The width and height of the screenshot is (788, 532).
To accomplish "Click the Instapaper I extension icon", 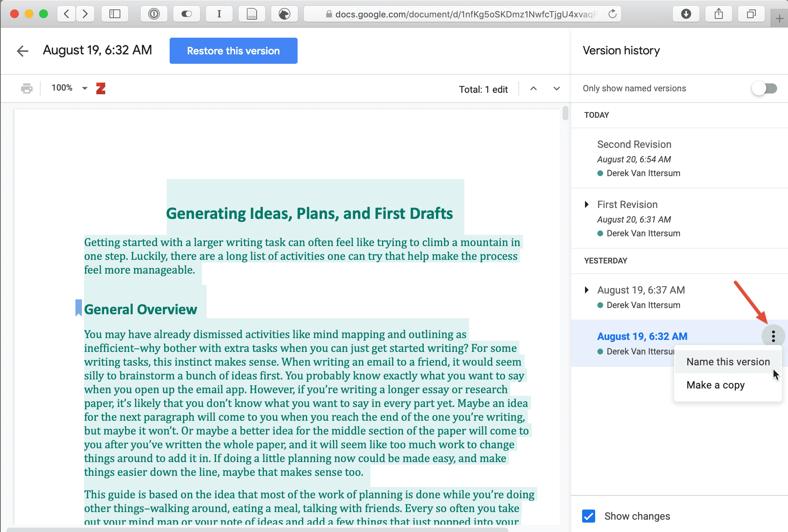I will pyautogui.click(x=219, y=14).
